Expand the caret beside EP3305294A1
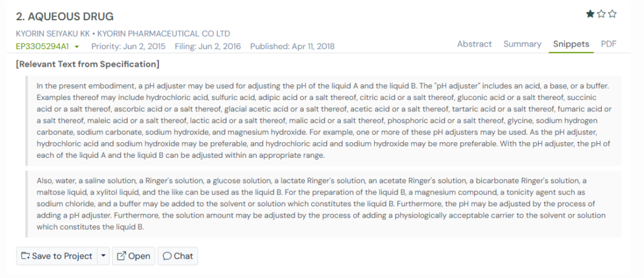This screenshot has width=644, height=278. point(77,47)
